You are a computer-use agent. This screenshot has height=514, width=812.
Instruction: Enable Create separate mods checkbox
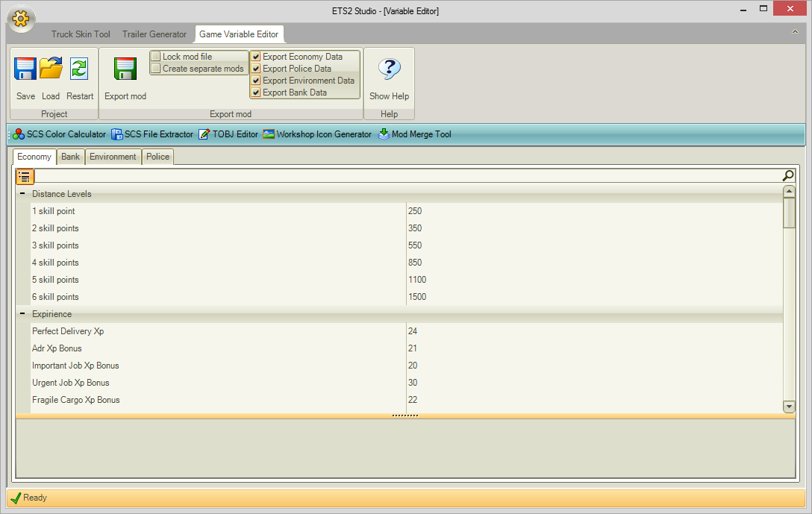(x=156, y=69)
